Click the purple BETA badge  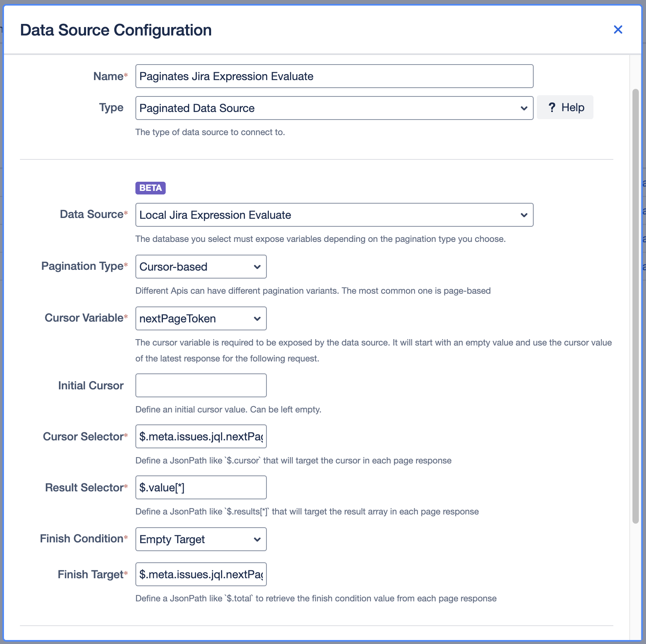point(150,188)
